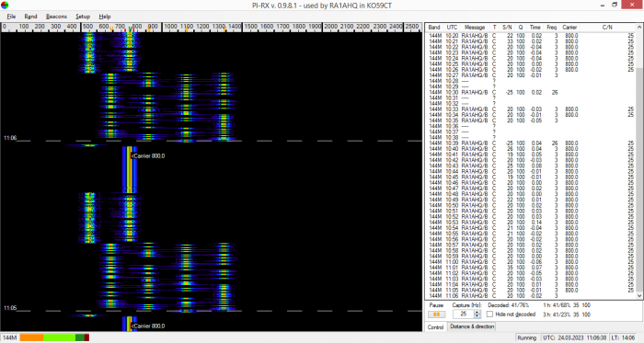644x343 pixels.
Task: Open the Setup menu
Action: (83, 17)
